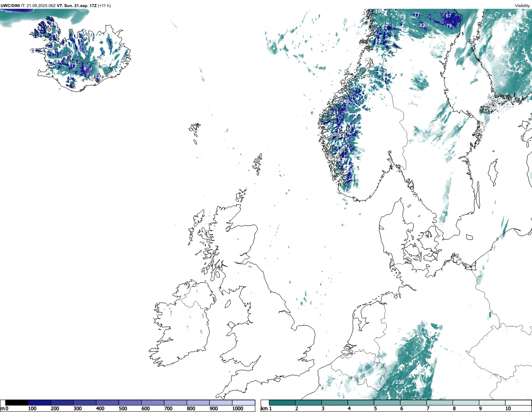
Task: Click the 9–10 km palest teal swatch
Action: [492, 402]
